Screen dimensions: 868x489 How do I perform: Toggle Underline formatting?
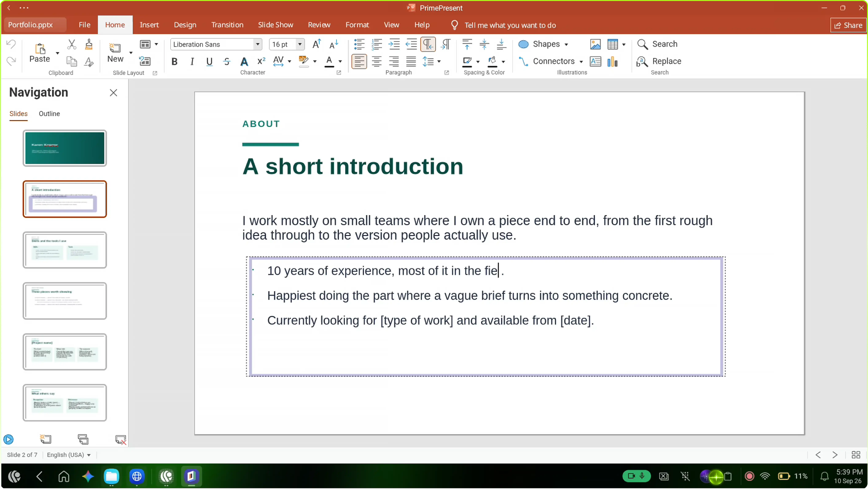tap(209, 61)
